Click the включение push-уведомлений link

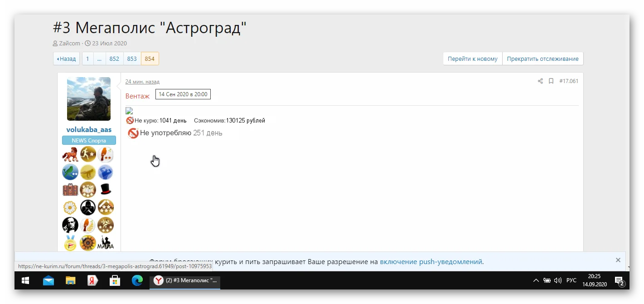(431, 262)
